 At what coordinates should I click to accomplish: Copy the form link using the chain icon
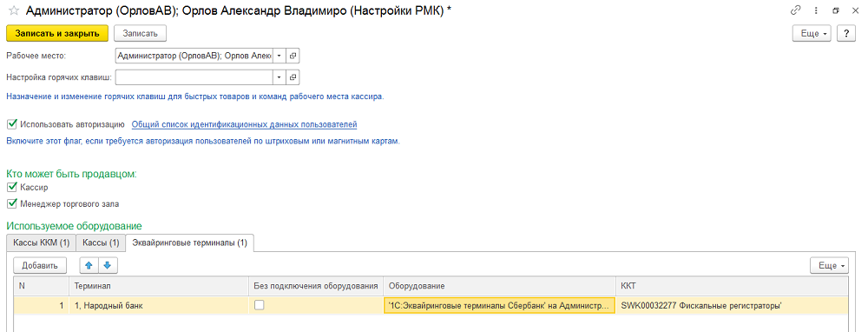point(797,10)
